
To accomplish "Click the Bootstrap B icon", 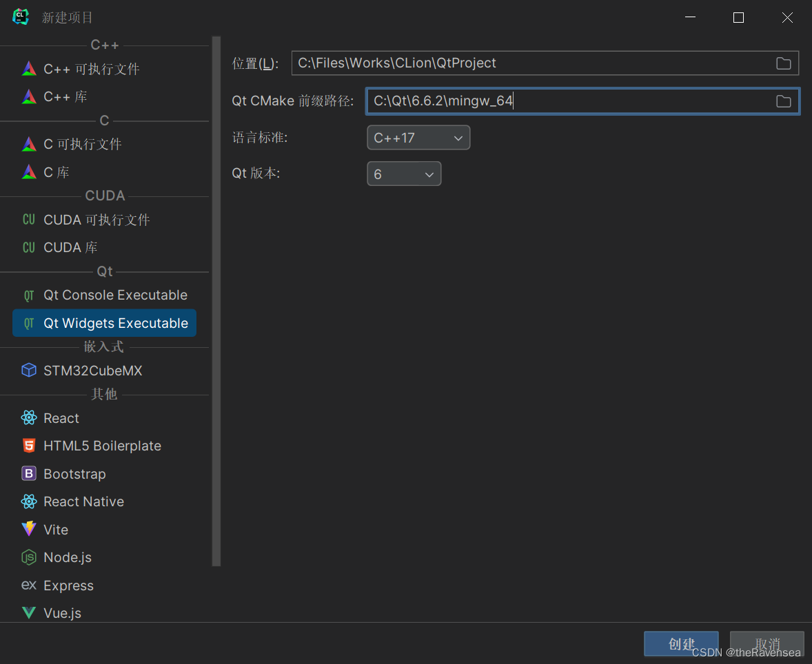I will [29, 473].
